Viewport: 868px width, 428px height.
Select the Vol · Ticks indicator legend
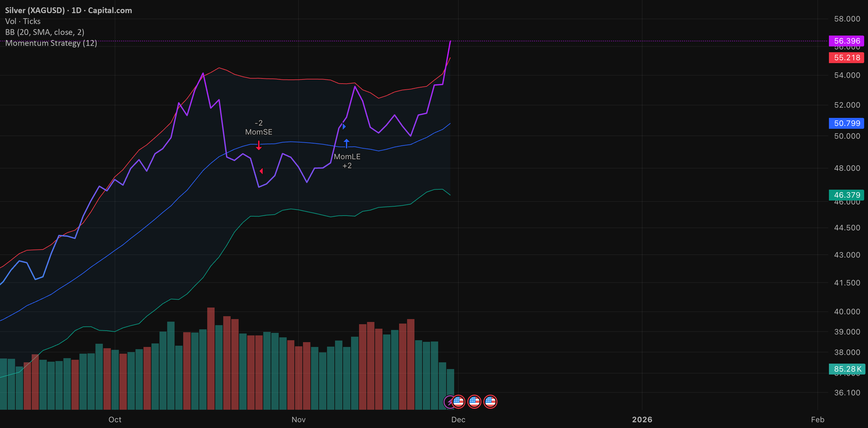point(23,21)
